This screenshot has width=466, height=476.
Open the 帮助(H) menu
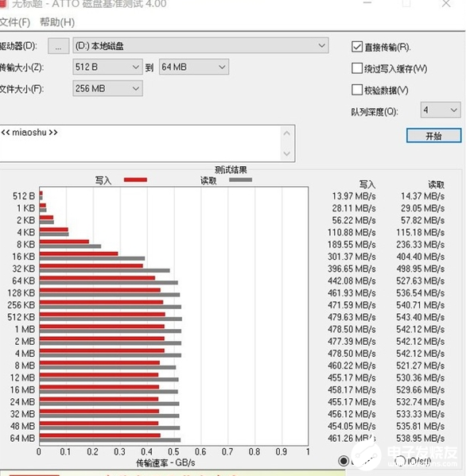57,22
